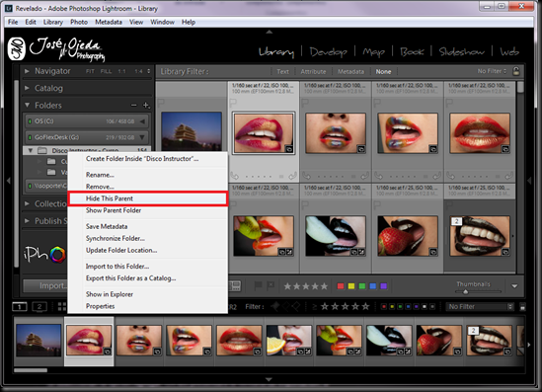
Task: Toggle red label filter in filmstrip bar
Action: pyautogui.click(x=384, y=307)
